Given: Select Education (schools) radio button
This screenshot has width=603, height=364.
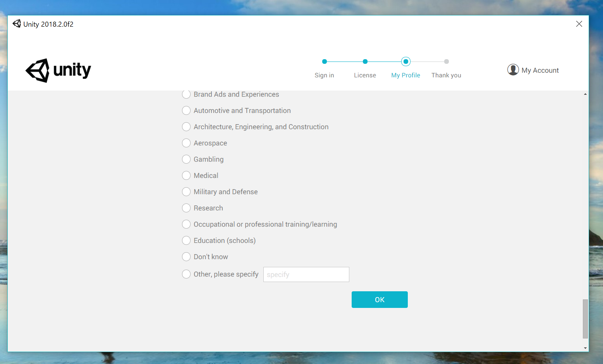Looking at the screenshot, I should pyautogui.click(x=186, y=241).
